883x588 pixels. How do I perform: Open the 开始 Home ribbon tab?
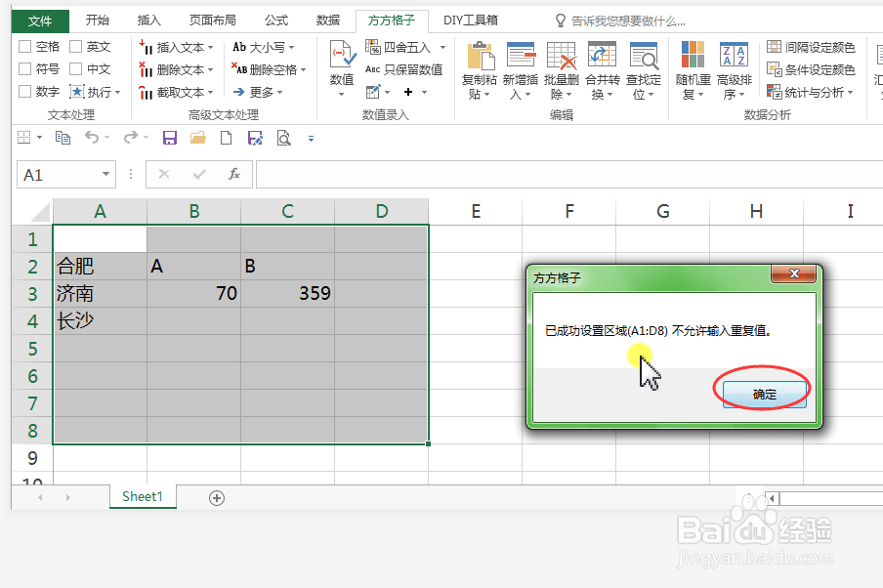[x=96, y=20]
